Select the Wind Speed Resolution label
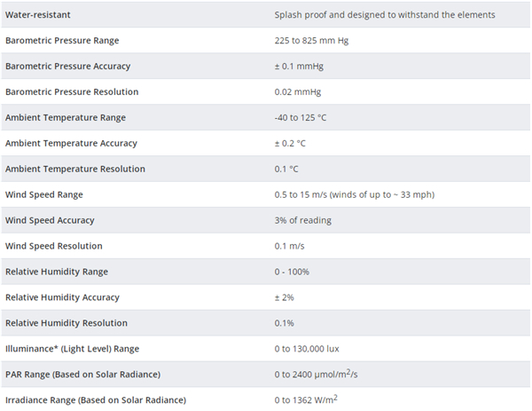Viewport: 532px width, 411px height. (x=53, y=246)
